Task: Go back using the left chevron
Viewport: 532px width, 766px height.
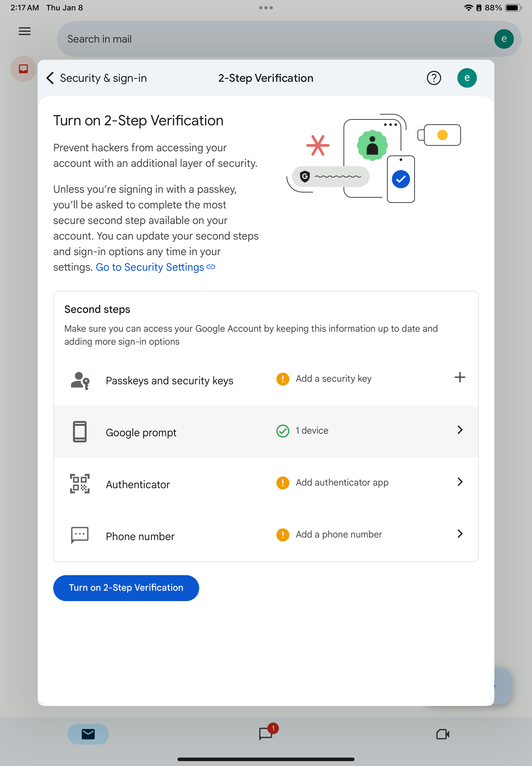Action: pos(50,78)
